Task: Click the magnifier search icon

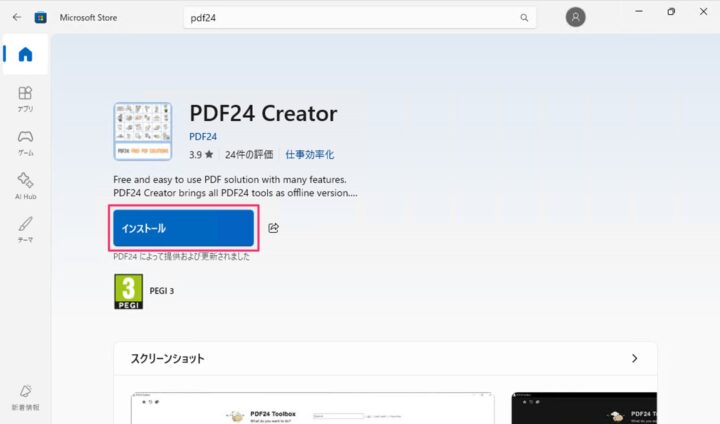Action: (524, 17)
